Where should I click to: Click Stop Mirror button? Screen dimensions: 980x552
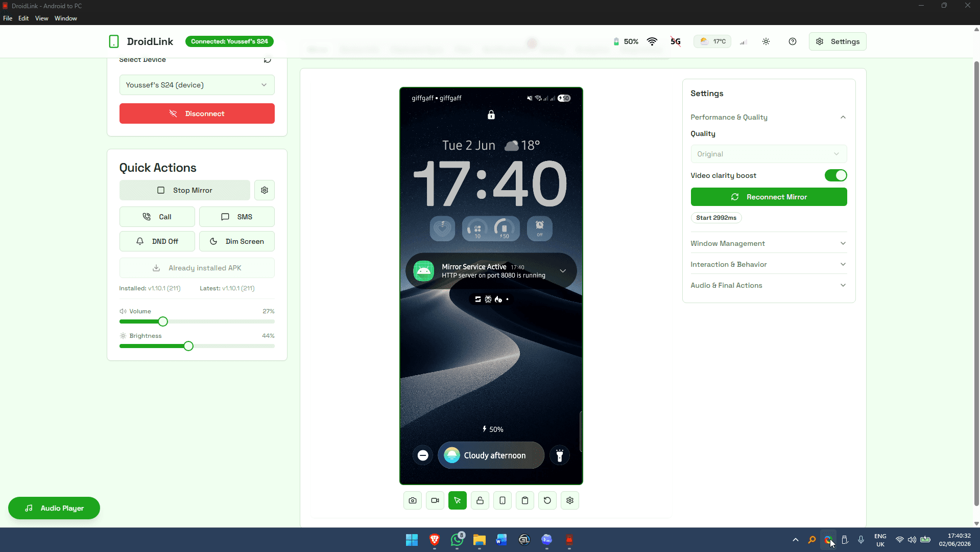tap(185, 190)
